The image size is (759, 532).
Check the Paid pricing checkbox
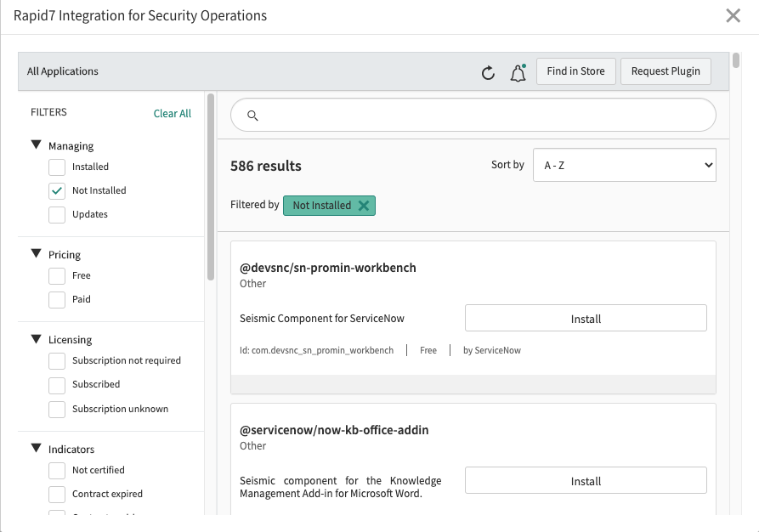click(57, 300)
